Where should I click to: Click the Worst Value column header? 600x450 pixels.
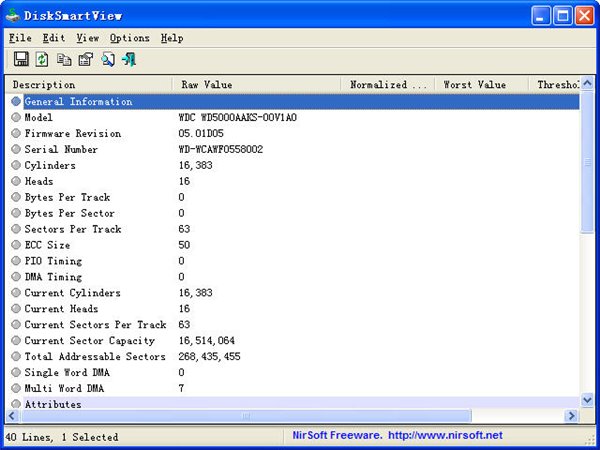coord(481,85)
